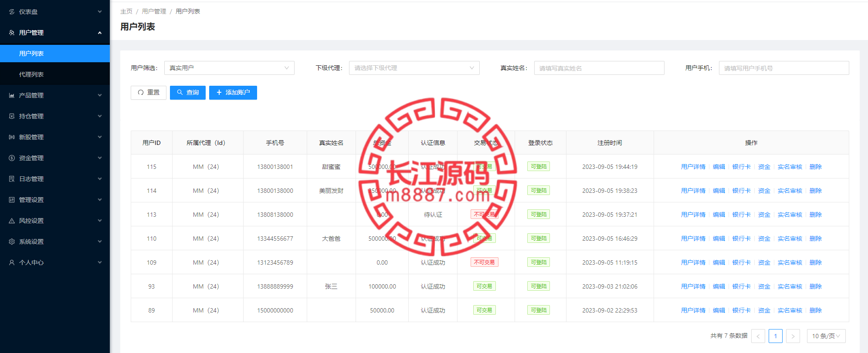The image size is (868, 353).
Task: Open the 风控设置 menu
Action: (x=55, y=221)
